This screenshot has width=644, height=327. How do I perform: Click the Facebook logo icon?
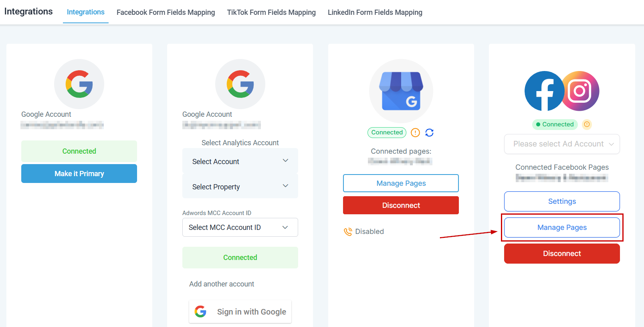point(544,91)
